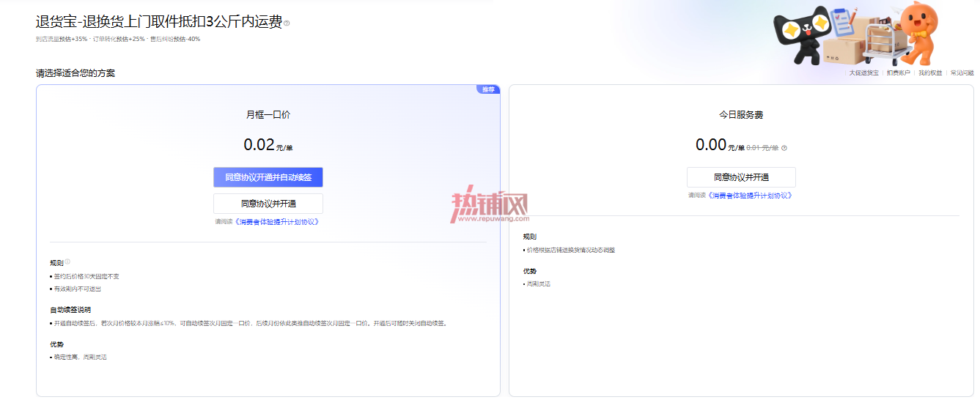Click the clipboard checklist illustration
Screen dimensions: 980x408
[x=844, y=23]
